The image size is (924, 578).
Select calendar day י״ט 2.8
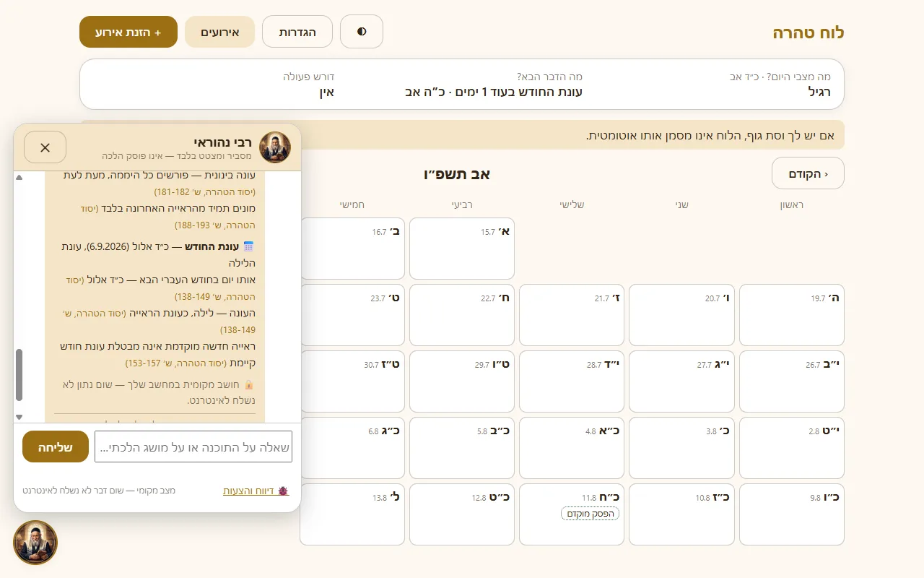792,448
